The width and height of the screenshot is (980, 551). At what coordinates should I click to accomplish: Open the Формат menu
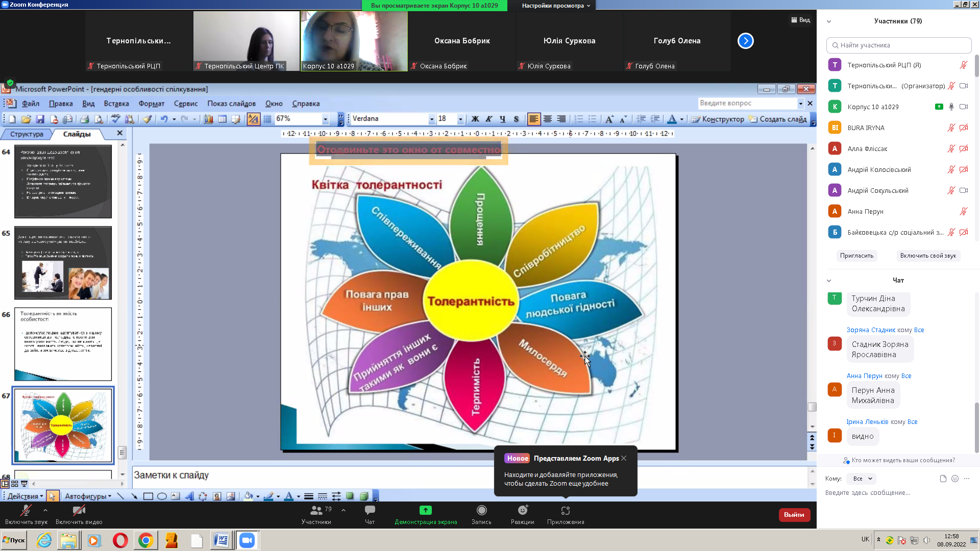click(152, 104)
